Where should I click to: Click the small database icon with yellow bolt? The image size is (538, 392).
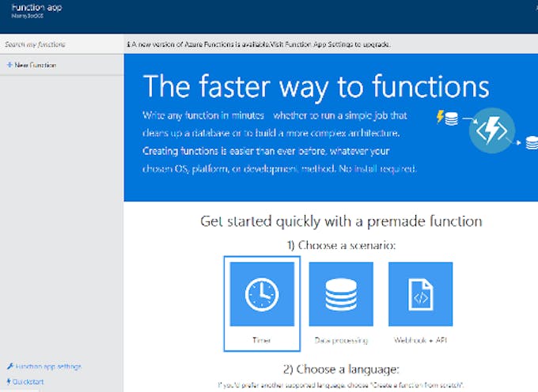tap(447, 118)
